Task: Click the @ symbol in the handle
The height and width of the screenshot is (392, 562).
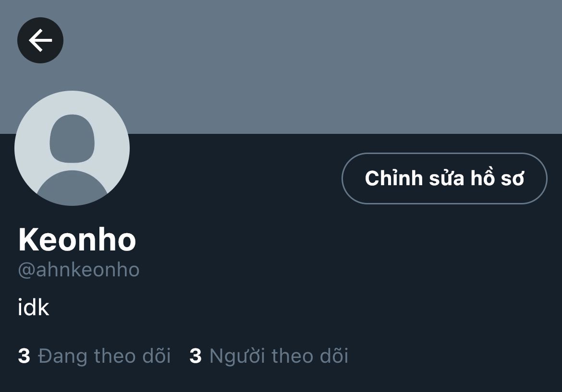Action: (x=26, y=270)
